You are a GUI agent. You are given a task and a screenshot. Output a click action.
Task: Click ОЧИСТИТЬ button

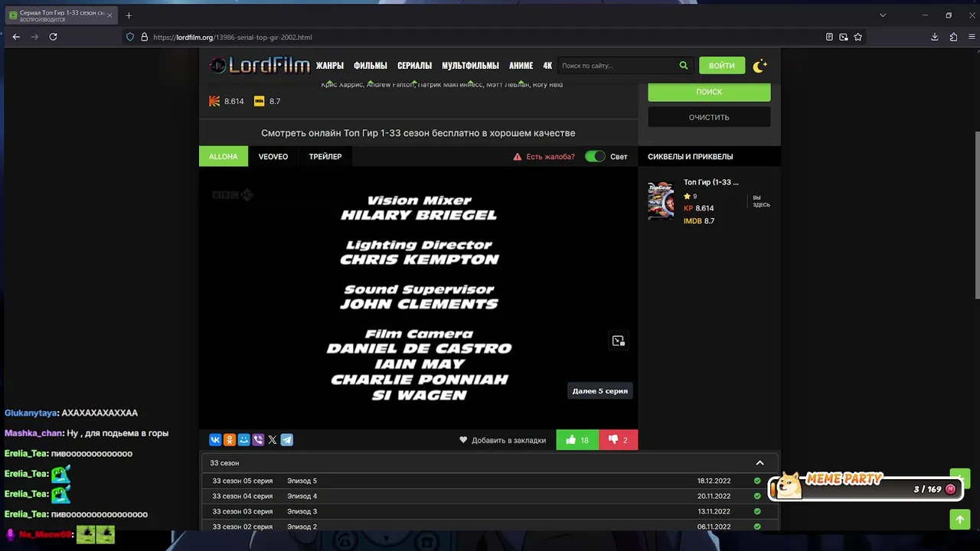[709, 117]
